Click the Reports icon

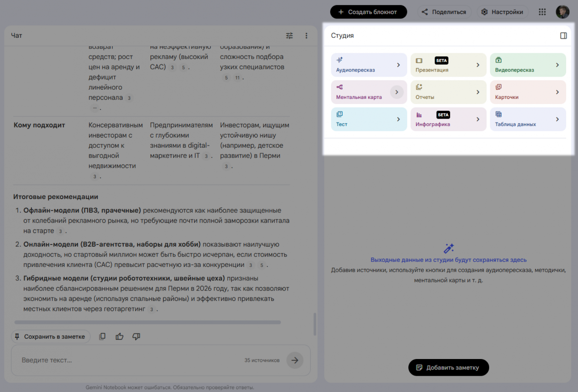point(419,87)
